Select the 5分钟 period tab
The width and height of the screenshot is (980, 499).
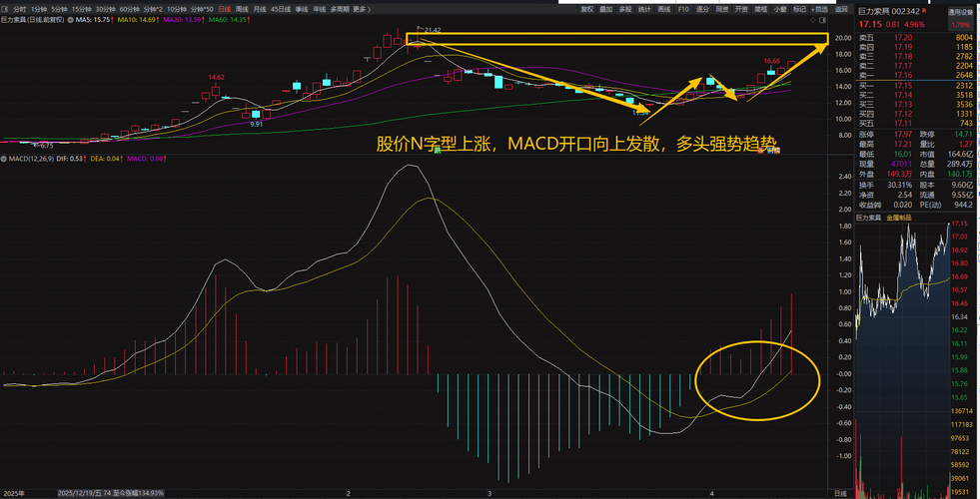(x=59, y=9)
